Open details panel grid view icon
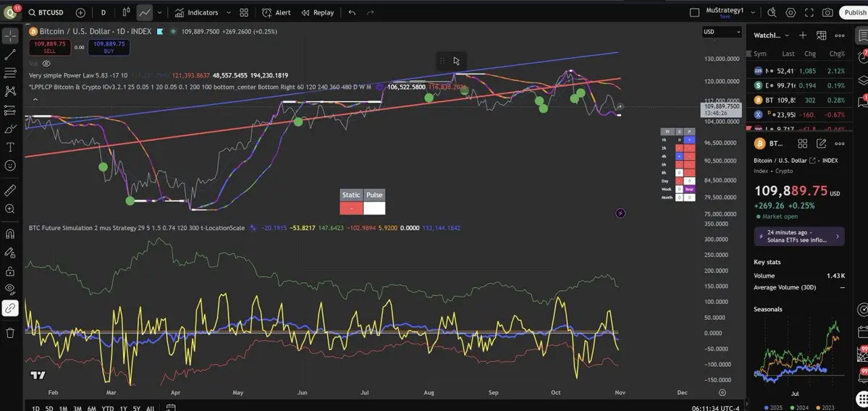The height and width of the screenshot is (411, 868). 803,143
